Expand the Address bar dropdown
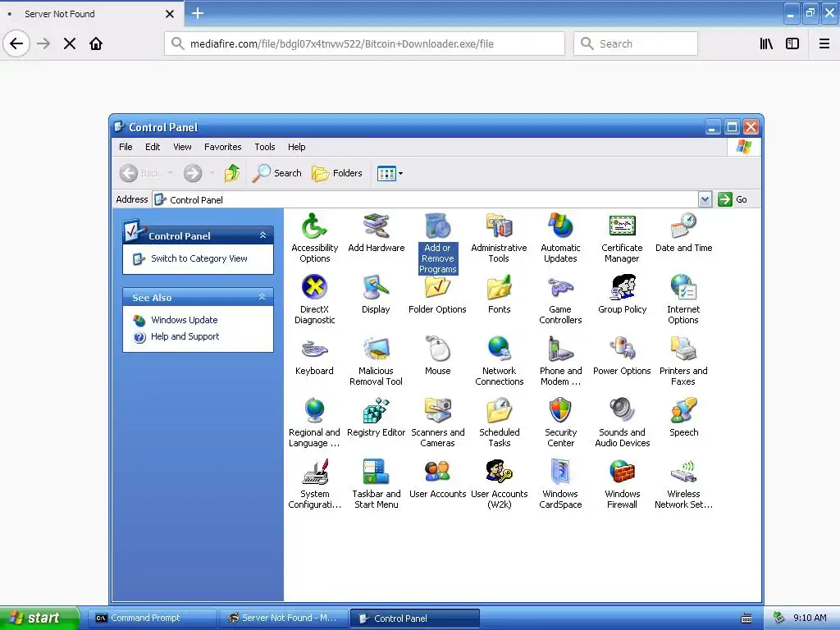The width and height of the screenshot is (840, 630). click(705, 199)
